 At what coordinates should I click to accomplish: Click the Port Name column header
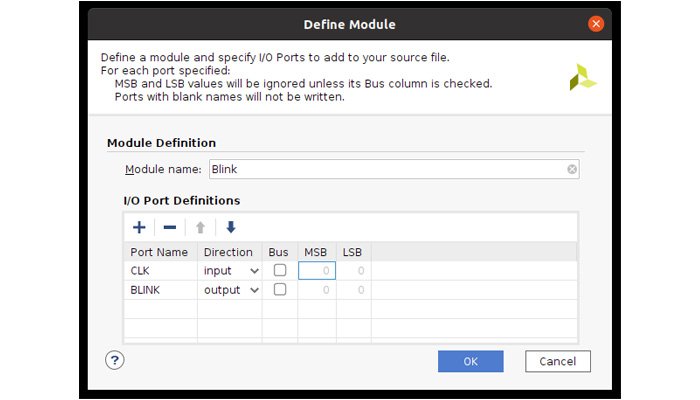161,252
